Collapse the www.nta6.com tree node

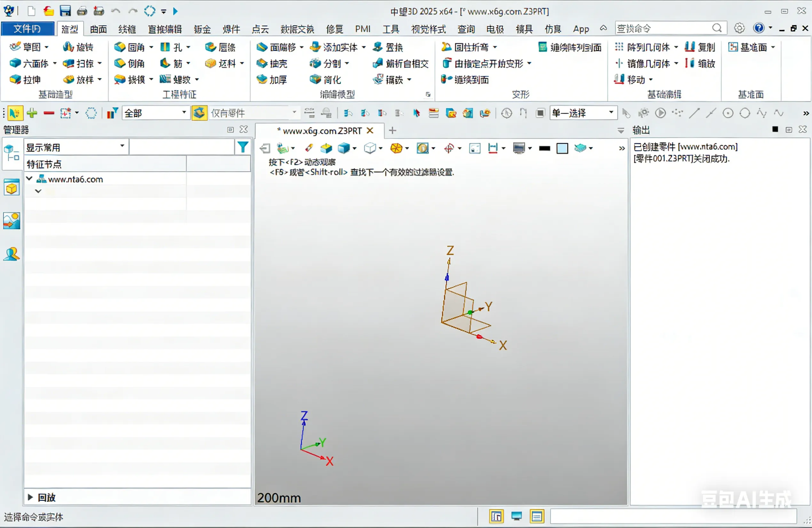tap(29, 179)
